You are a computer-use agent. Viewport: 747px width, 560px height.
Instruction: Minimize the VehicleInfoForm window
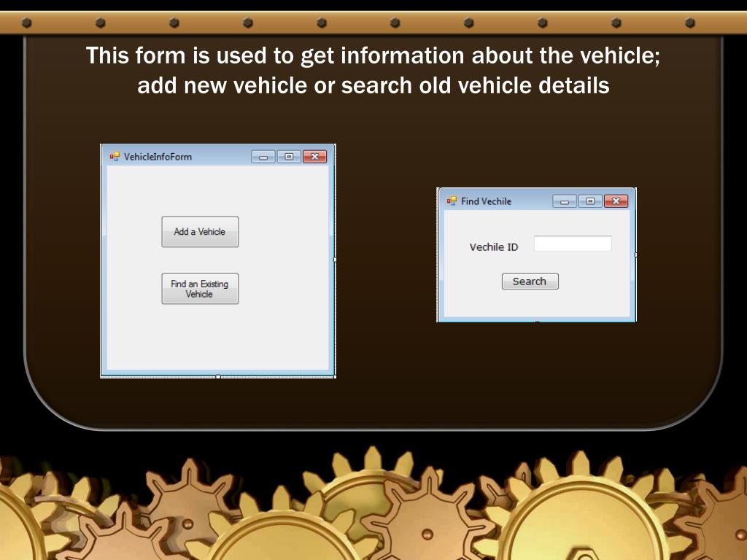(x=263, y=157)
